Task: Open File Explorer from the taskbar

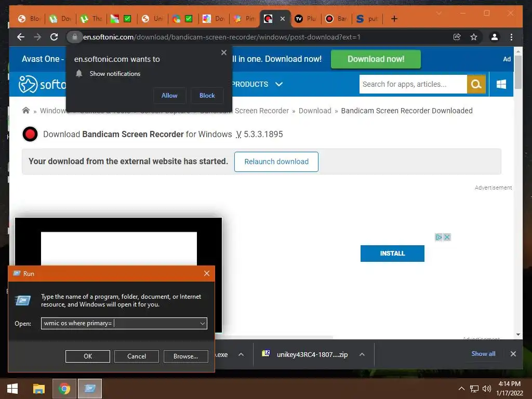Action: click(x=38, y=389)
